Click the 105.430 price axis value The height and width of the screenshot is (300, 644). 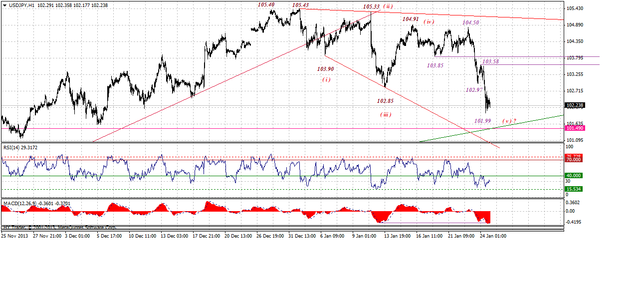coord(575,8)
